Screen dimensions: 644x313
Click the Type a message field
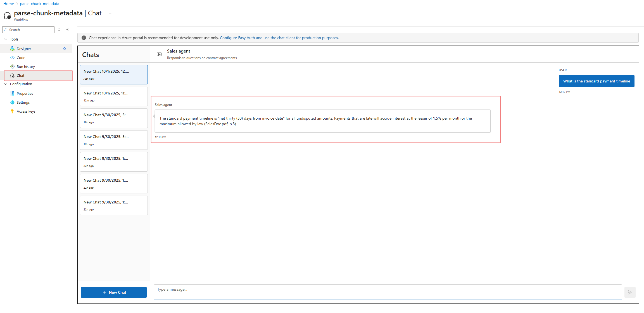[388, 292]
